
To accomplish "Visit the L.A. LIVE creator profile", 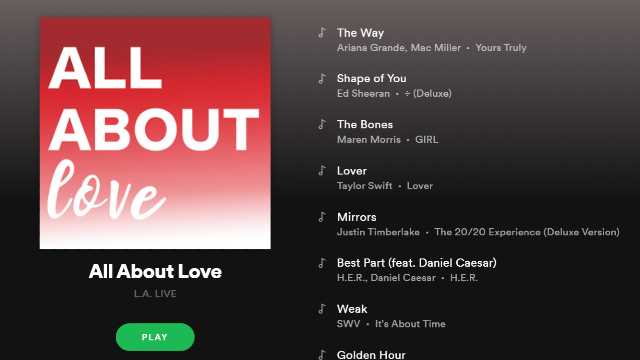I will pos(155,293).
